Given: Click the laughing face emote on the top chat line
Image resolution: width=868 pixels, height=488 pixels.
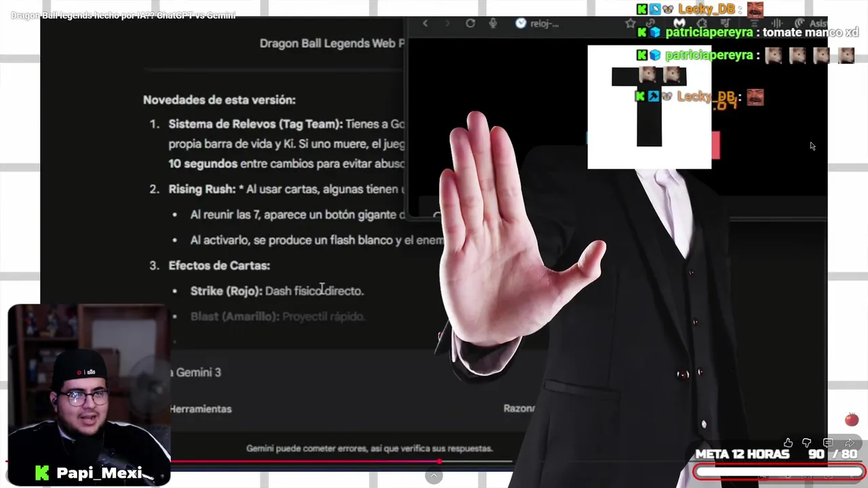Looking at the screenshot, I should point(755,9).
